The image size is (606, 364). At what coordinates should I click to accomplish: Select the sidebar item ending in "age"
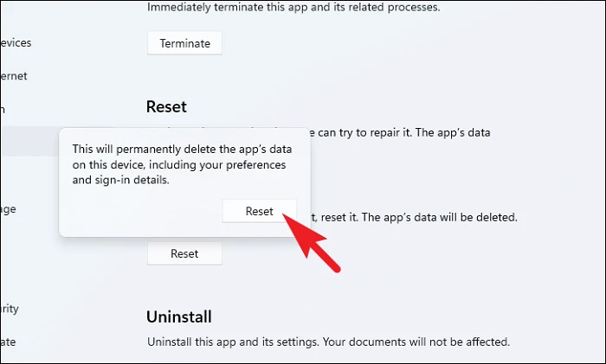tap(8, 209)
